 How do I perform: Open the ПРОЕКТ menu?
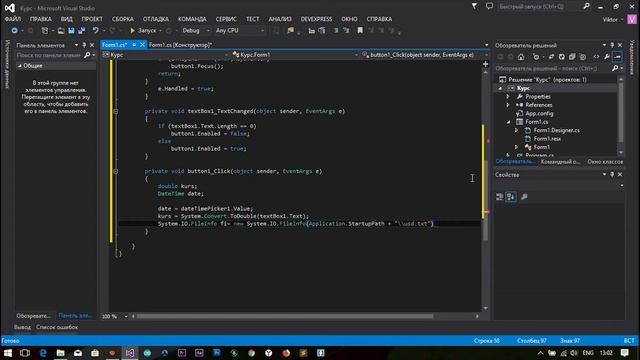pyautogui.click(x=92, y=19)
